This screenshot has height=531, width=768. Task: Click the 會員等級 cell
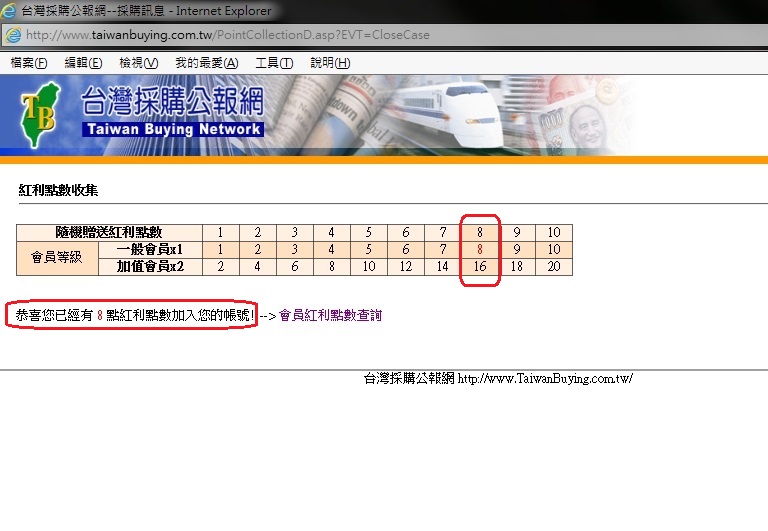(x=57, y=258)
